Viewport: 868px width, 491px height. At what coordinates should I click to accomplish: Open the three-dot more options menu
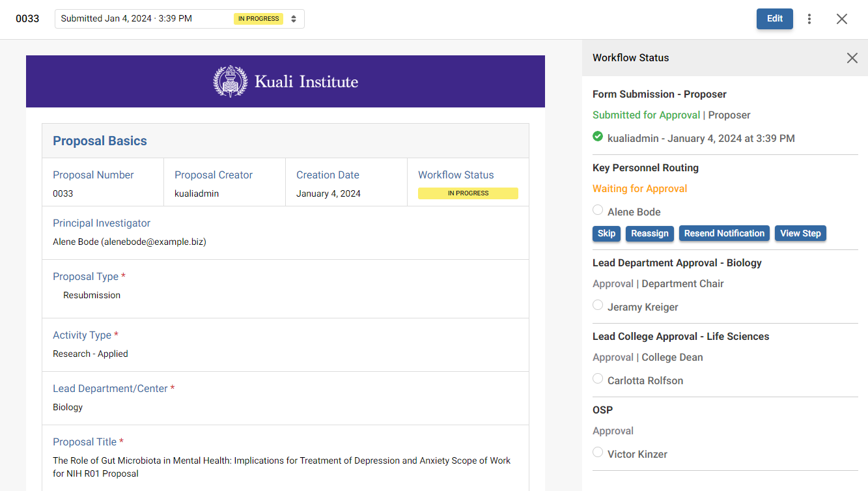coord(809,19)
